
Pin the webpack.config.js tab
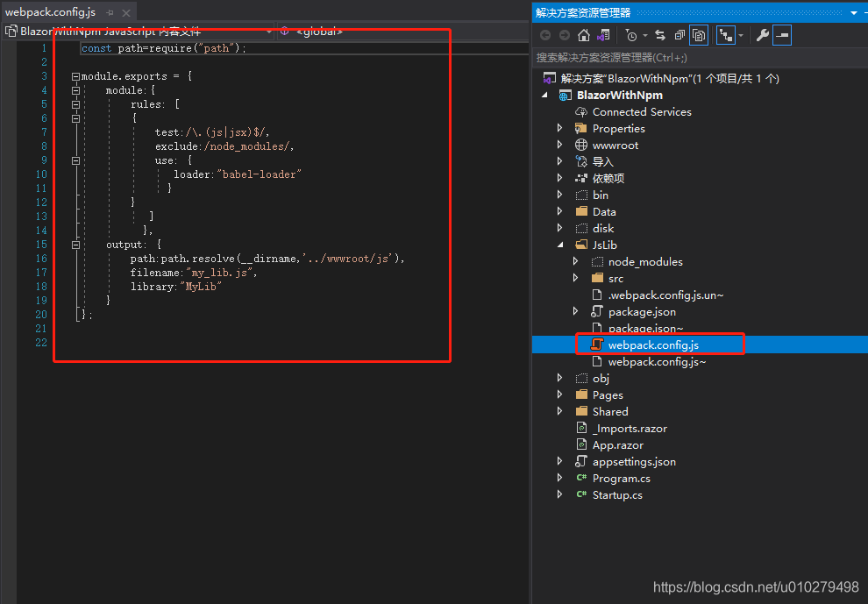pos(110,12)
